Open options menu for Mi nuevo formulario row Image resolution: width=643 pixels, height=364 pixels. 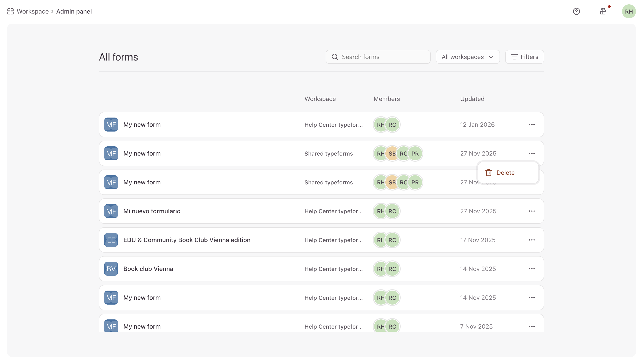click(x=532, y=211)
